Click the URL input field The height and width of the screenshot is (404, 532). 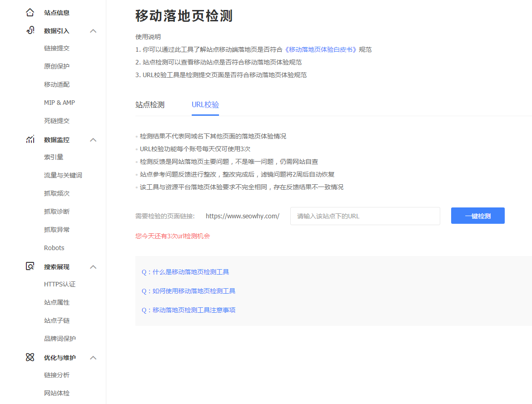(x=365, y=216)
